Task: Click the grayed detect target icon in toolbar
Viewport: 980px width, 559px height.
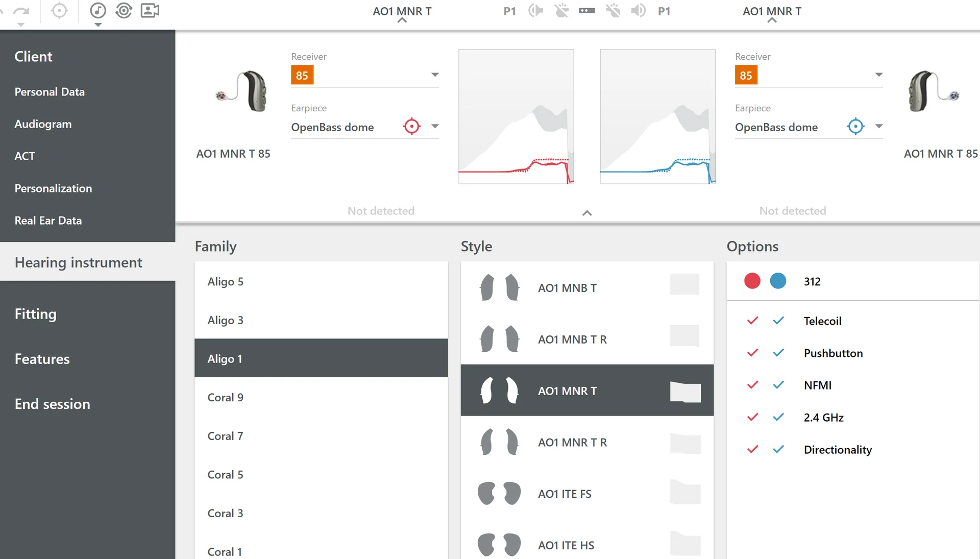Action: click(x=60, y=11)
